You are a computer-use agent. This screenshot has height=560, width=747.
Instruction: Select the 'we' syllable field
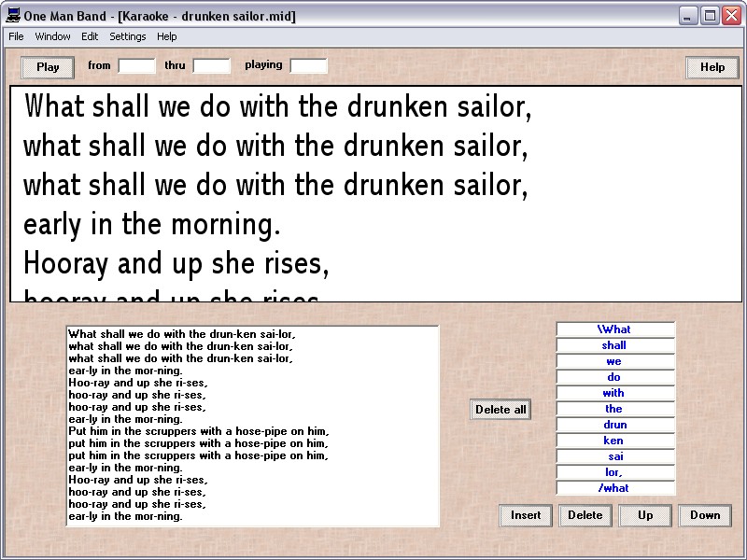(615, 361)
